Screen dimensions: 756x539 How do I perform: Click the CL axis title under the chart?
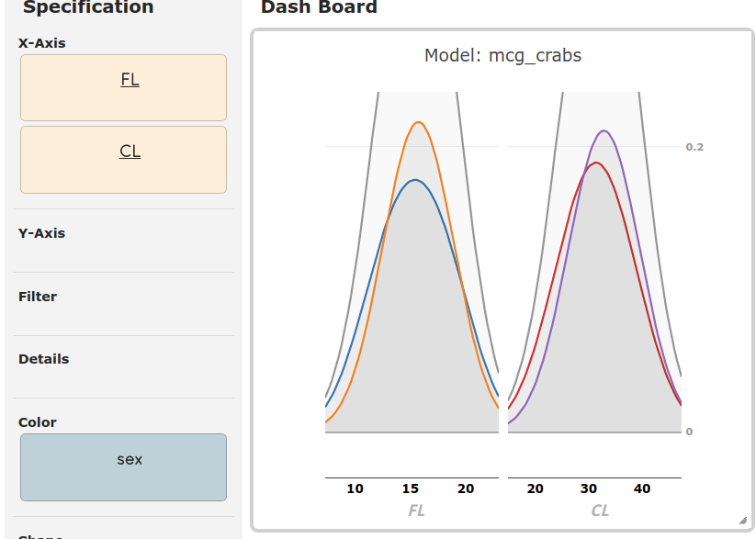point(600,510)
